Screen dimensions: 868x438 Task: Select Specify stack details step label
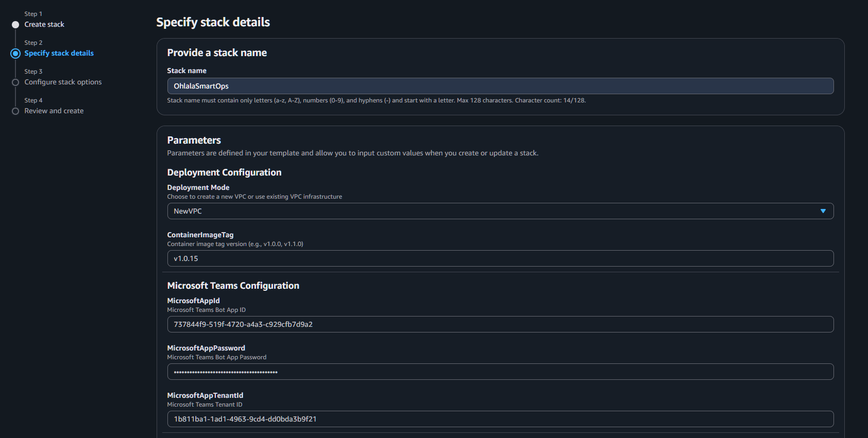click(59, 54)
